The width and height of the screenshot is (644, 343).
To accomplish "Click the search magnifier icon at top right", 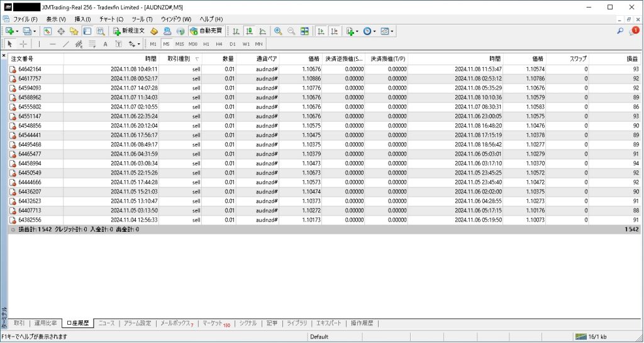I will (620, 31).
